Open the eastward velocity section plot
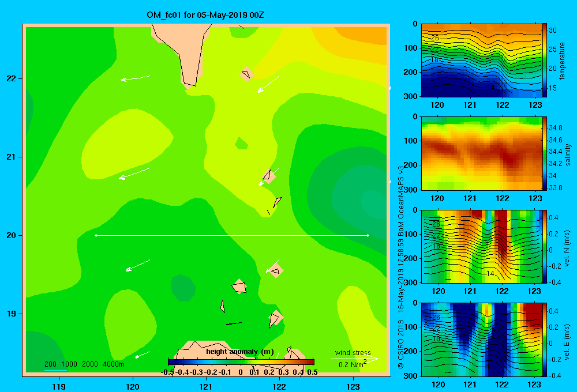This screenshot has height=392, width=577. pos(482,340)
